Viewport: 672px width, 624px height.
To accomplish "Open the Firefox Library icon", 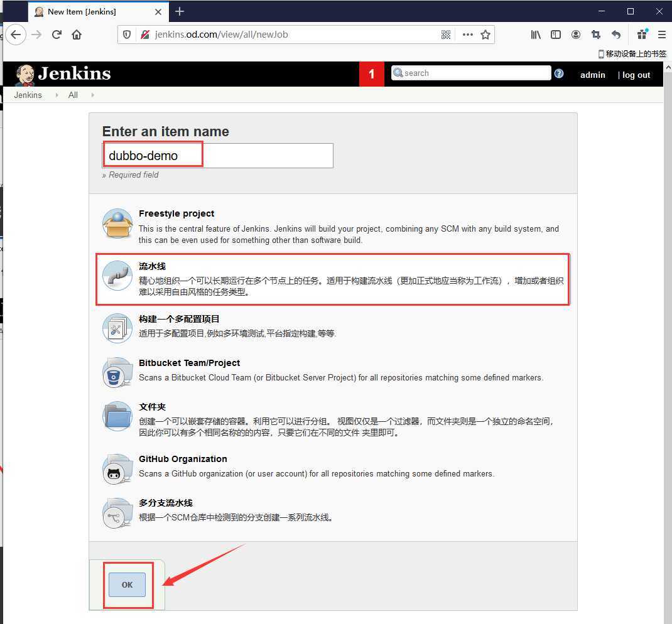I will pos(536,35).
